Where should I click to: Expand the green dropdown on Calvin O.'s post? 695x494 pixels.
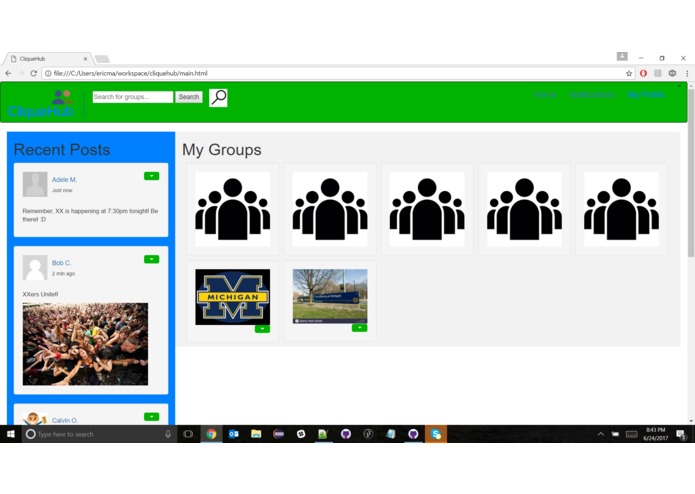click(152, 416)
